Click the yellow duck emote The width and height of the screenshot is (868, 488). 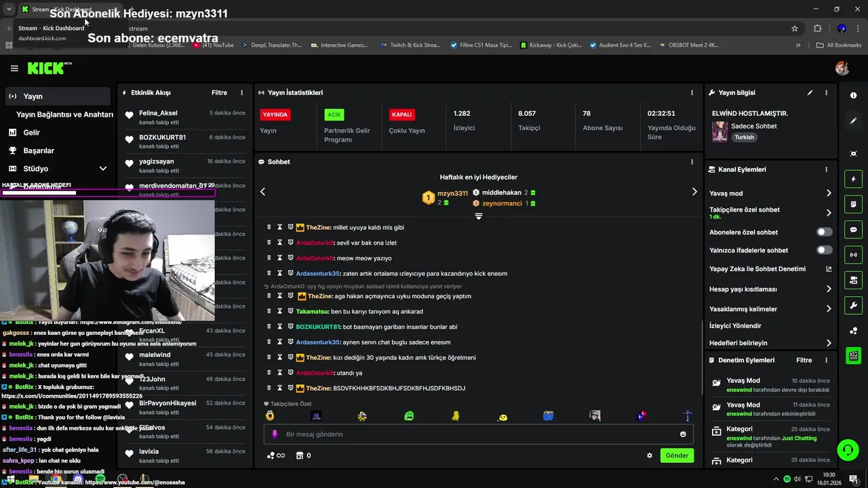coord(456,415)
